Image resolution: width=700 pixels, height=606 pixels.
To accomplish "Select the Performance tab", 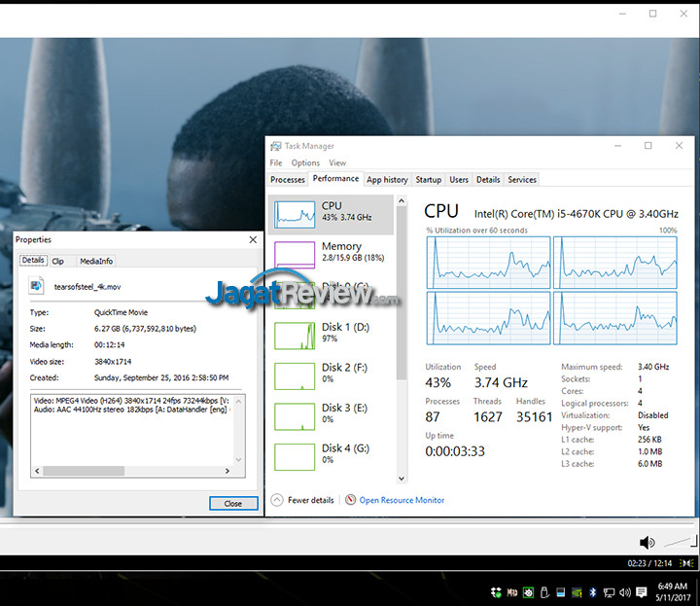I will tap(335, 179).
